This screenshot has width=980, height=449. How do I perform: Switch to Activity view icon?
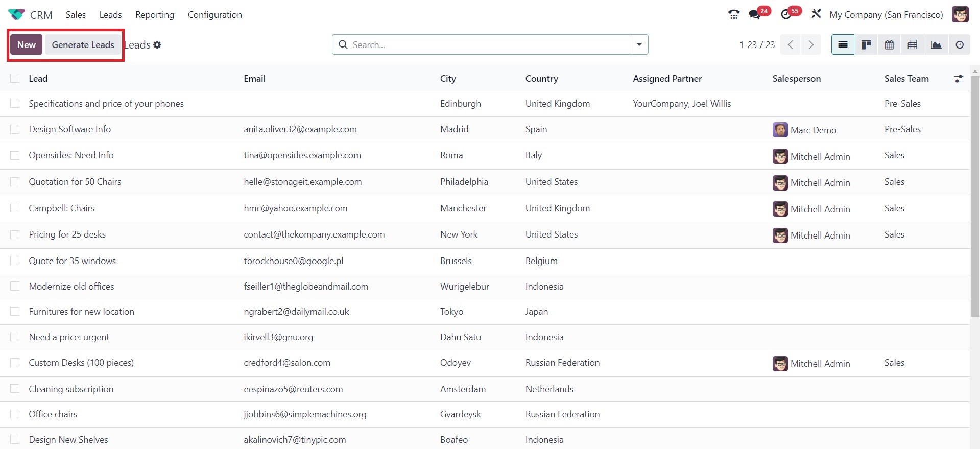[x=960, y=45]
